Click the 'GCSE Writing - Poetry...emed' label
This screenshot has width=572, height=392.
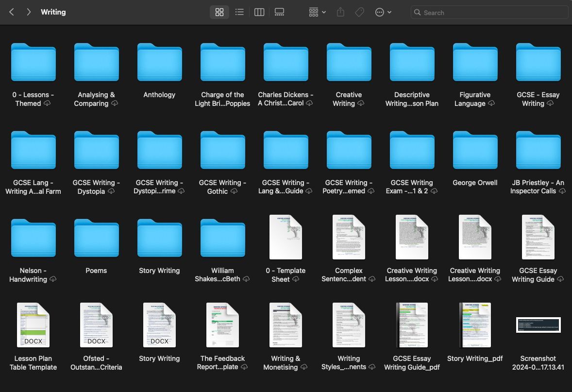[349, 187]
